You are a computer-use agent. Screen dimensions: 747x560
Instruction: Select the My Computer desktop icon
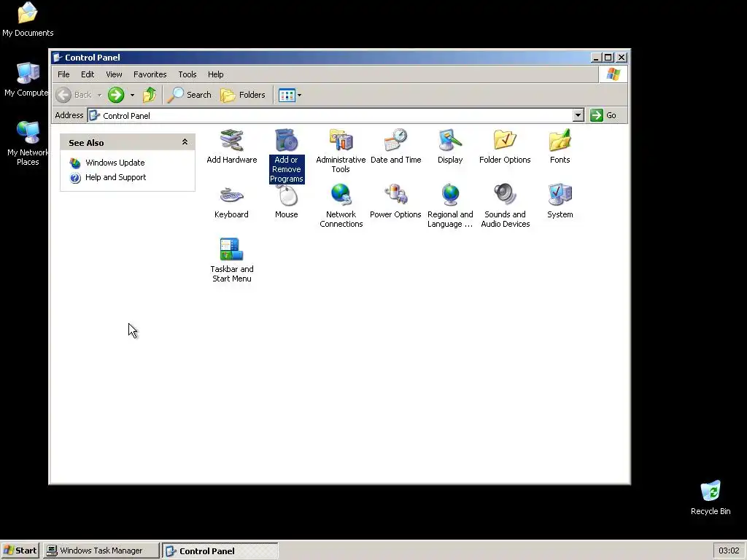pos(27,79)
